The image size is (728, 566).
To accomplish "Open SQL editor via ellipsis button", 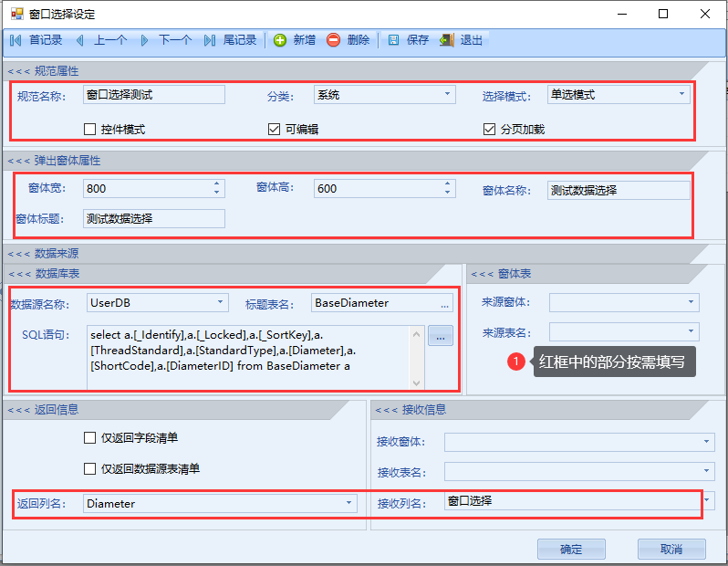I will point(441,336).
